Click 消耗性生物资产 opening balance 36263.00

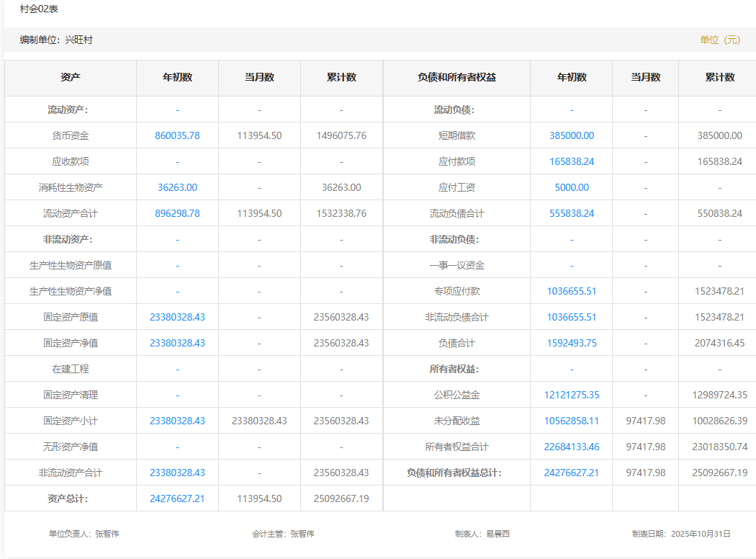click(x=177, y=187)
